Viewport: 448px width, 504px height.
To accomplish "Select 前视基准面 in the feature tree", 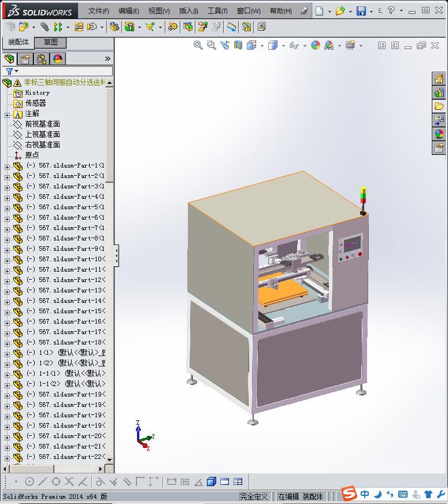I will click(x=42, y=124).
